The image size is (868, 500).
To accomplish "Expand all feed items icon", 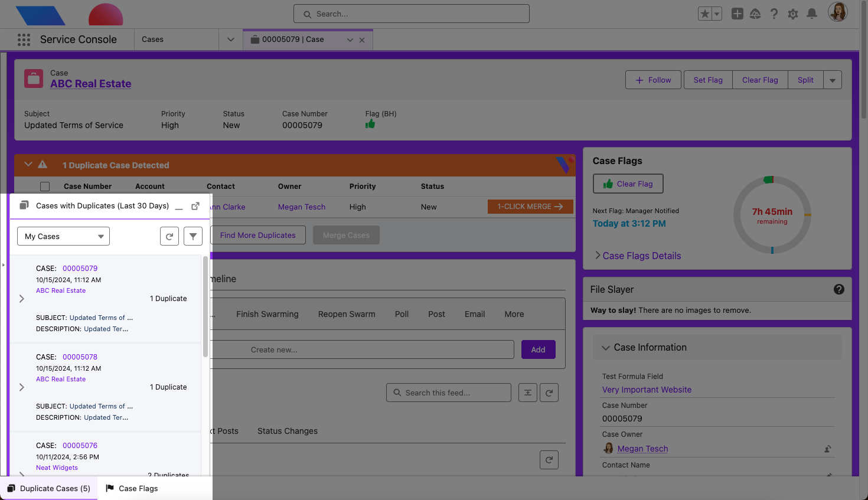I will tap(528, 393).
